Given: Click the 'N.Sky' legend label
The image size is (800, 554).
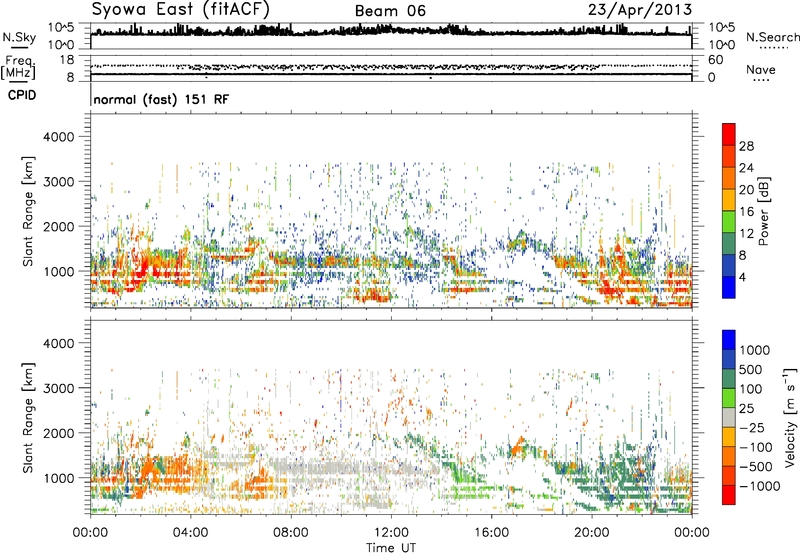Looking at the screenshot, I should pos(19,37).
